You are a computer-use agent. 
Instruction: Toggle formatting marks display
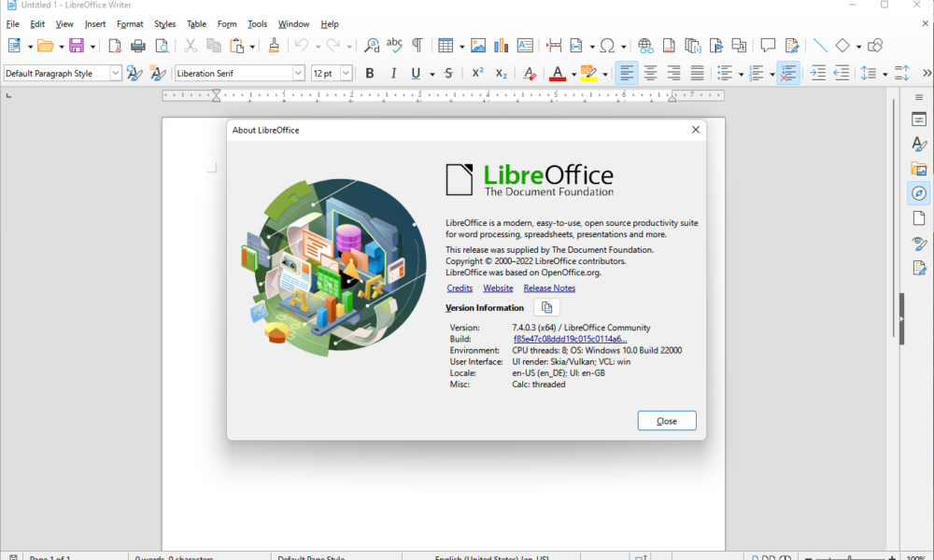(417, 45)
